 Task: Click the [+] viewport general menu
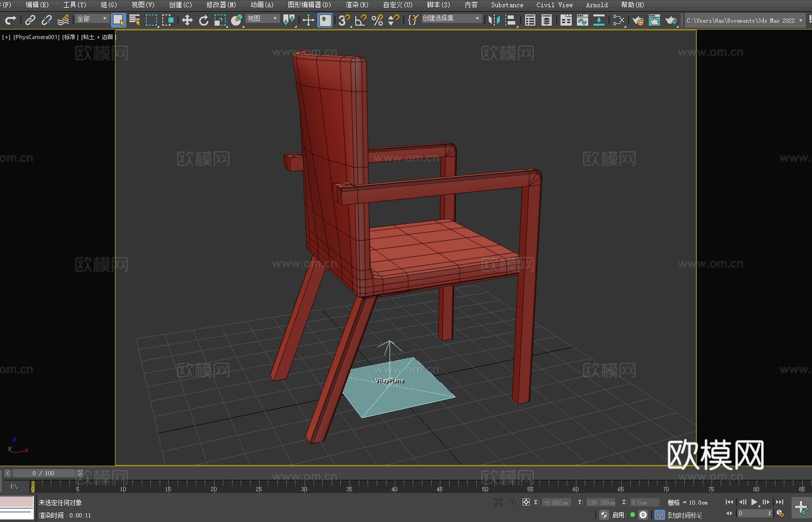click(6, 37)
